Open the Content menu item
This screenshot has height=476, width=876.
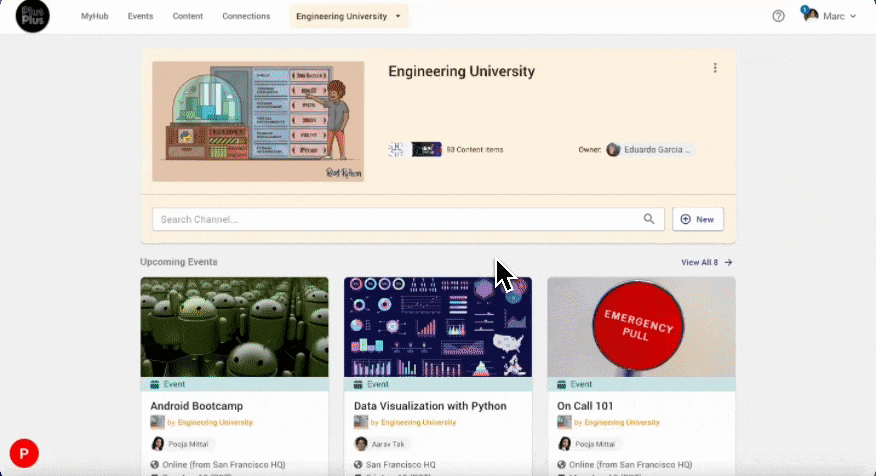click(188, 16)
